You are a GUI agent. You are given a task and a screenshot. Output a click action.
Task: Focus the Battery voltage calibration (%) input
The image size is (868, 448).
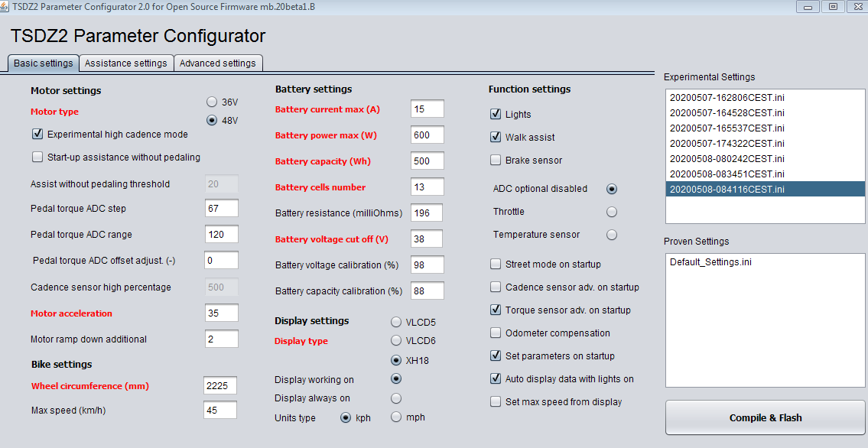(427, 265)
